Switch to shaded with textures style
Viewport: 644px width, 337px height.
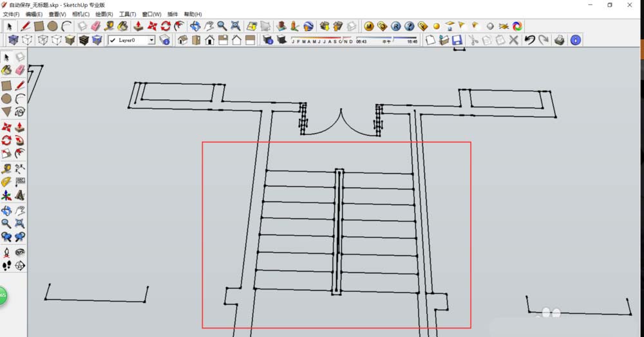tap(83, 40)
